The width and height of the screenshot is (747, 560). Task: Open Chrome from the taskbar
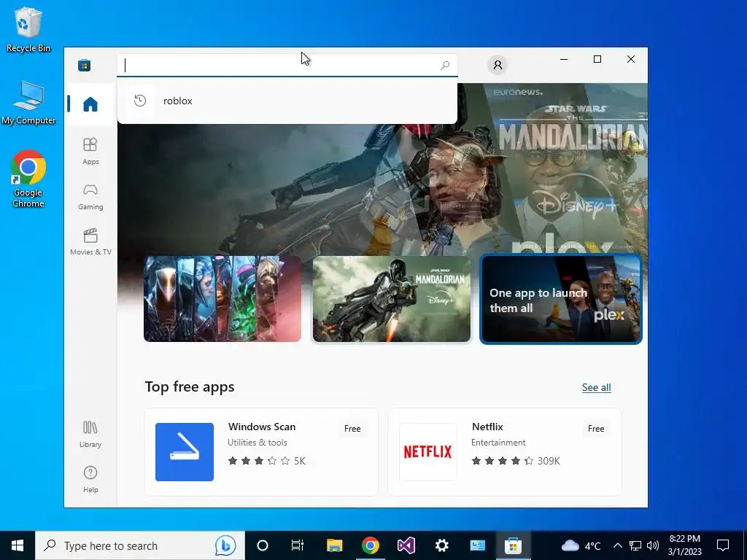coord(370,545)
